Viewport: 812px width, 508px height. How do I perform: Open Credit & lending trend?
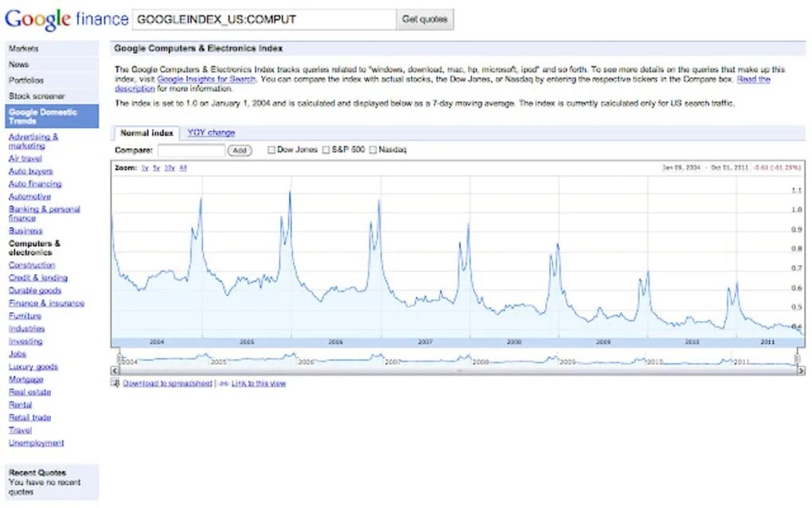[37, 278]
